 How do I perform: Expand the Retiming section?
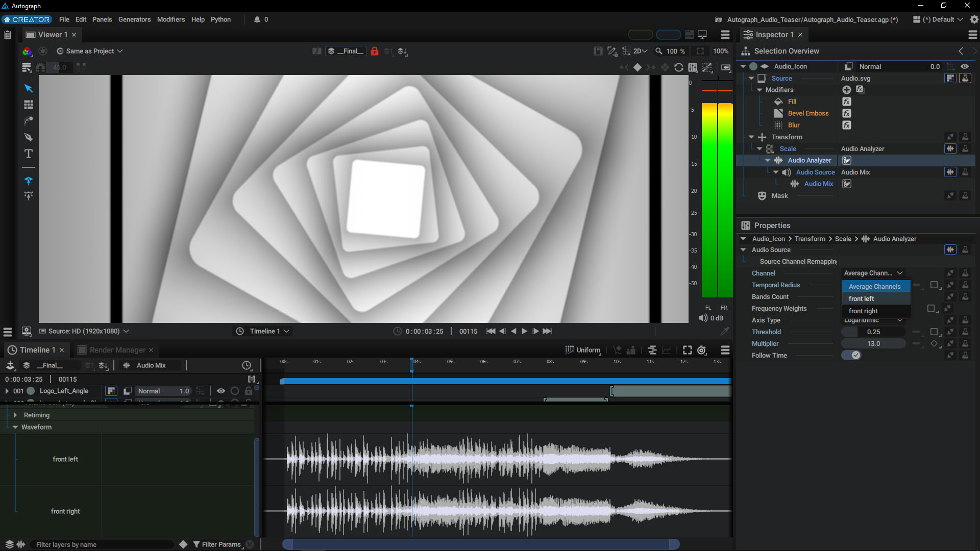[x=15, y=415]
